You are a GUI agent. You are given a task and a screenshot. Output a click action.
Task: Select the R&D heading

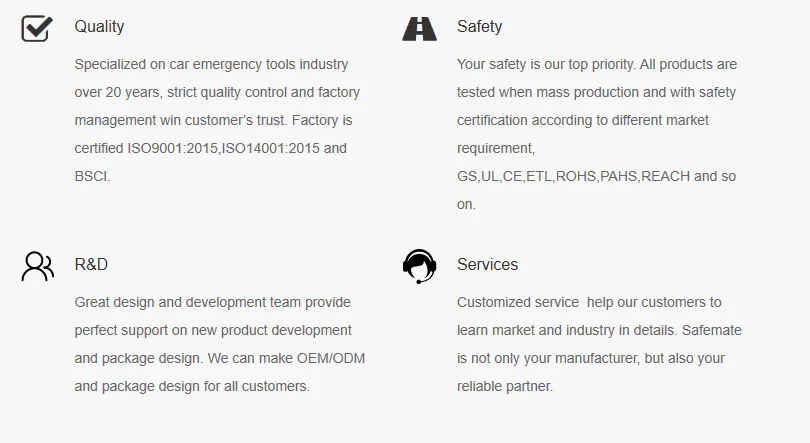(91, 265)
